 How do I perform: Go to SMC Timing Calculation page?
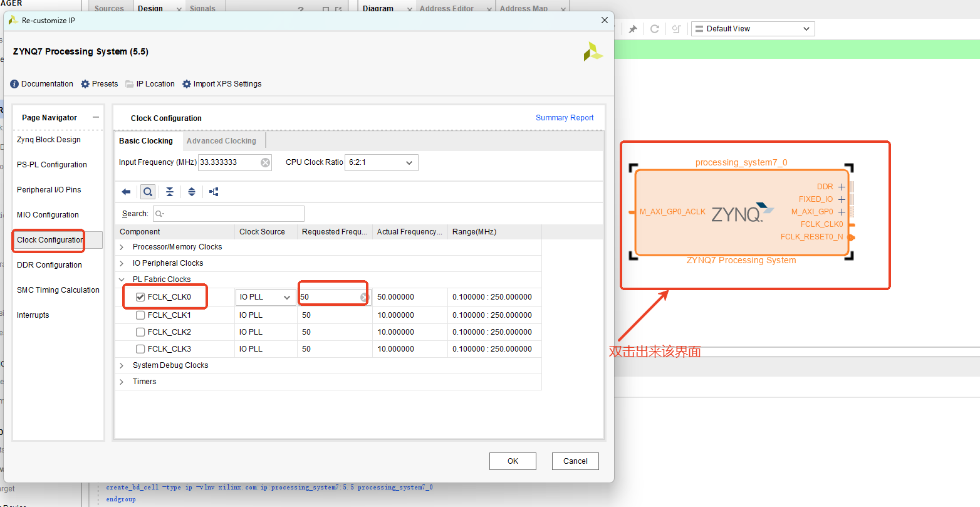tap(58, 290)
